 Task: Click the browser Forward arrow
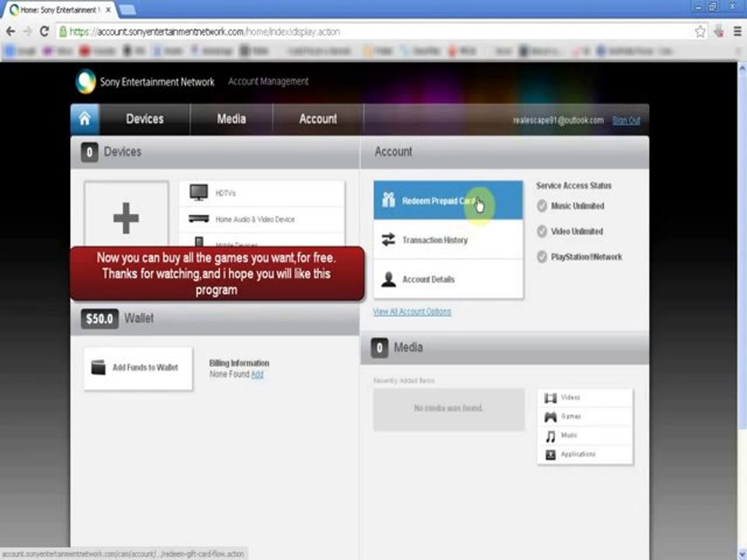pos(27,31)
